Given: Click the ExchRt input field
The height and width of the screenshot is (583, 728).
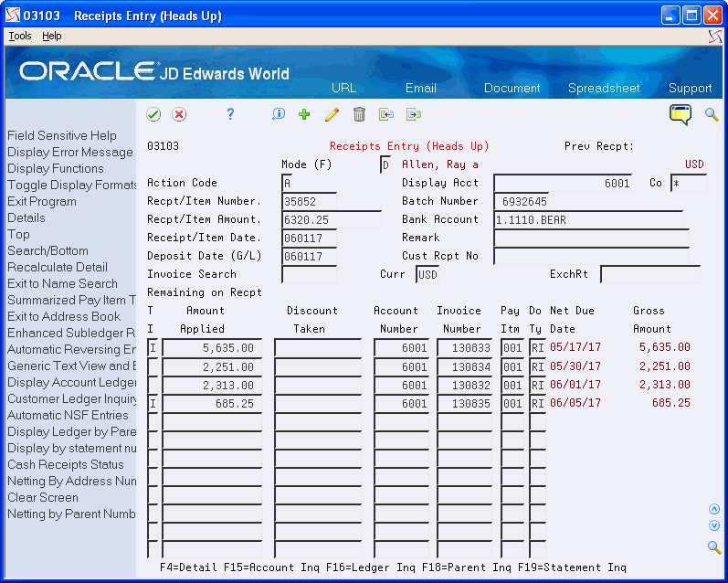Looking at the screenshot, I should [x=650, y=274].
